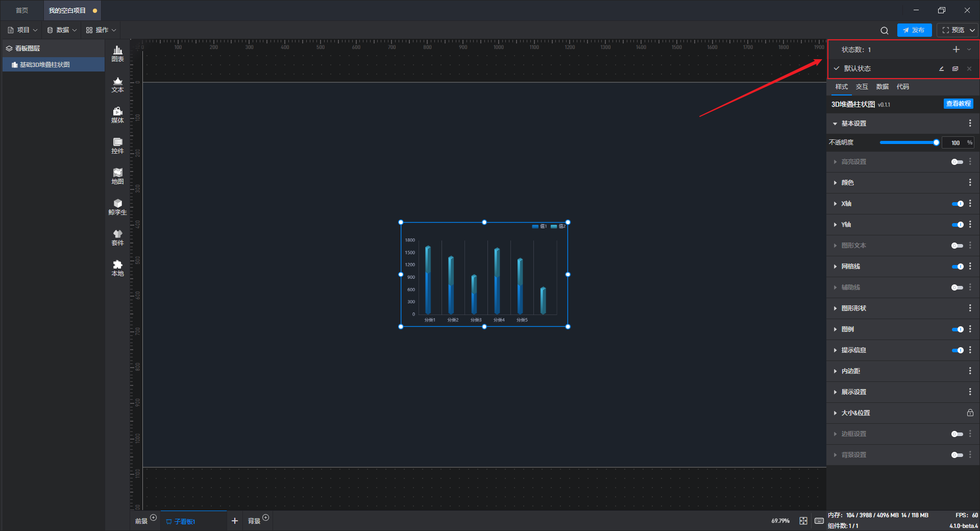Copy 默认状态 with the duplicate icon

[955, 68]
